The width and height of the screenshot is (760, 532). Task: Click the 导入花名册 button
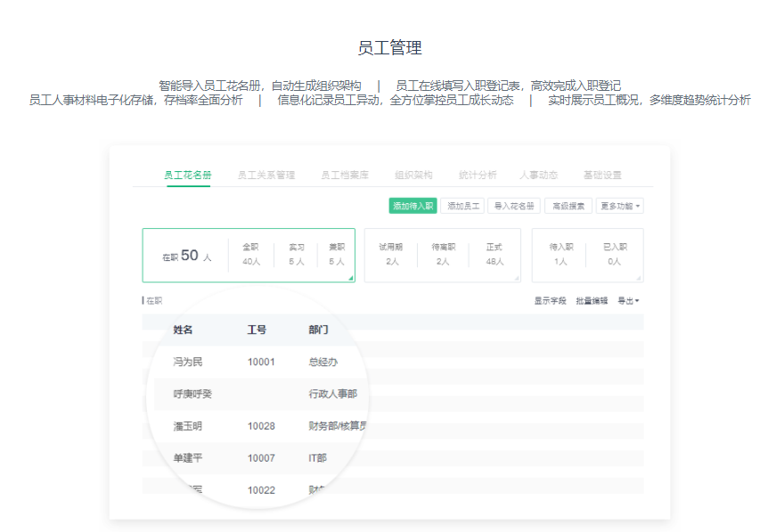click(514, 206)
